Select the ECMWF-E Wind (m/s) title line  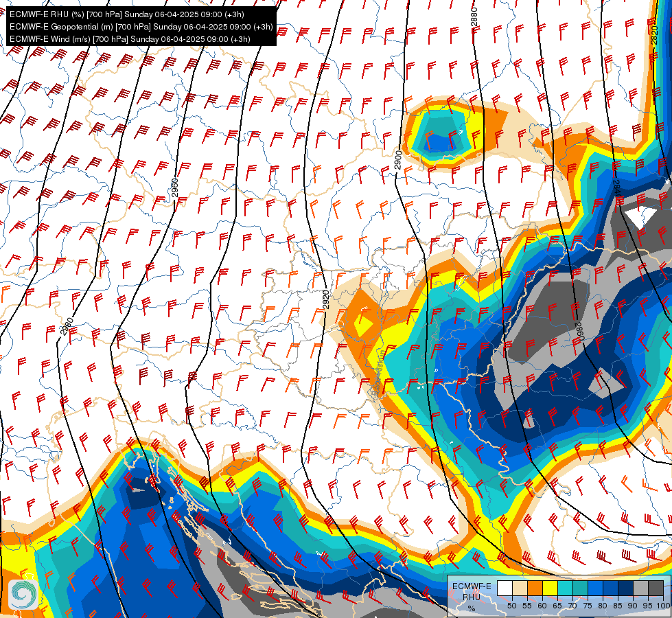tap(130, 39)
